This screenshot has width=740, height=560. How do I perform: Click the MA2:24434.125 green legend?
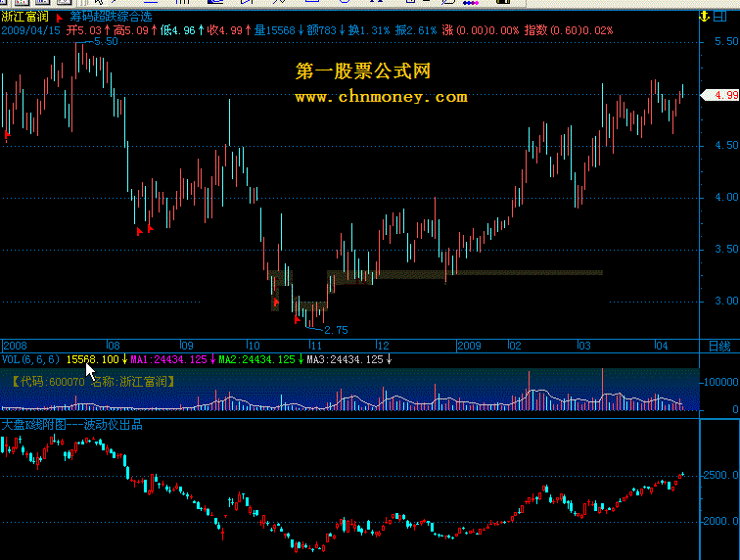pos(256,360)
